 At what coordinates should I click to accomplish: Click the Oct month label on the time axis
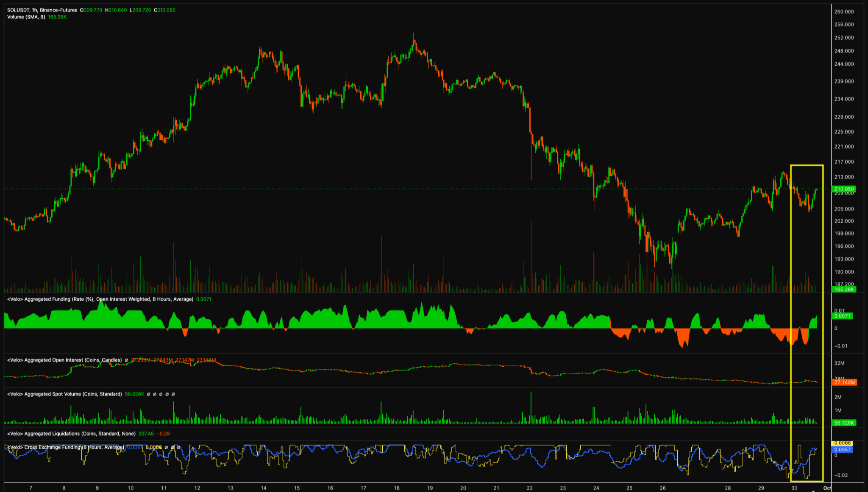(827, 488)
